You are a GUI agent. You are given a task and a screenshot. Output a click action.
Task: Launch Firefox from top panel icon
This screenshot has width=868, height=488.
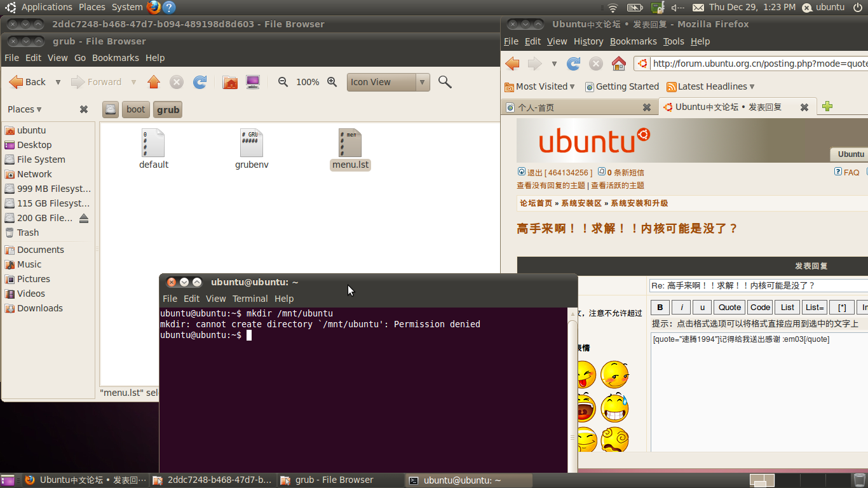pyautogui.click(x=153, y=7)
